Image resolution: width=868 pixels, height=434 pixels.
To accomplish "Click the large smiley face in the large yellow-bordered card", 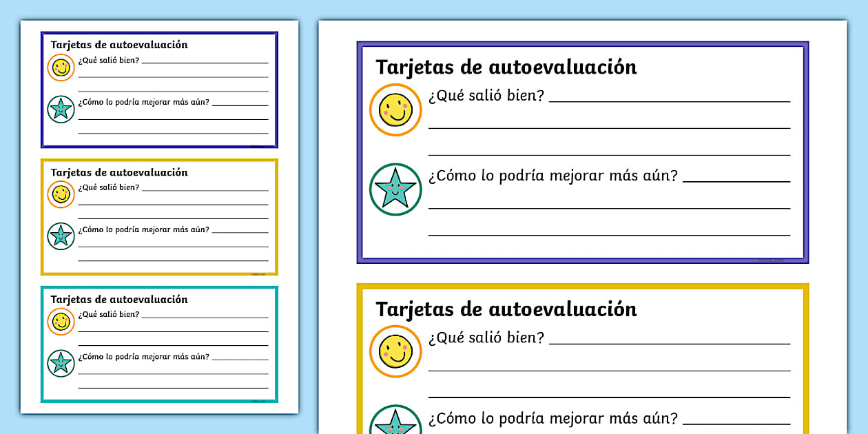I will tap(395, 351).
